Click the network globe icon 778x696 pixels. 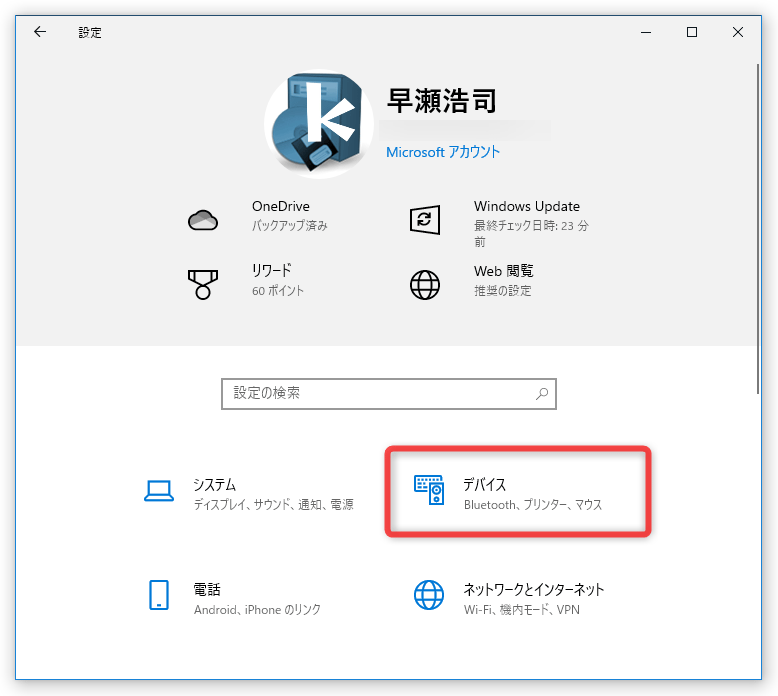[x=429, y=595]
